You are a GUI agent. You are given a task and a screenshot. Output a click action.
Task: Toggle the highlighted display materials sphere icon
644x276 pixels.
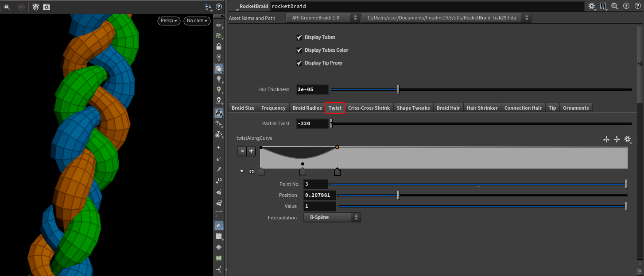pos(219,112)
